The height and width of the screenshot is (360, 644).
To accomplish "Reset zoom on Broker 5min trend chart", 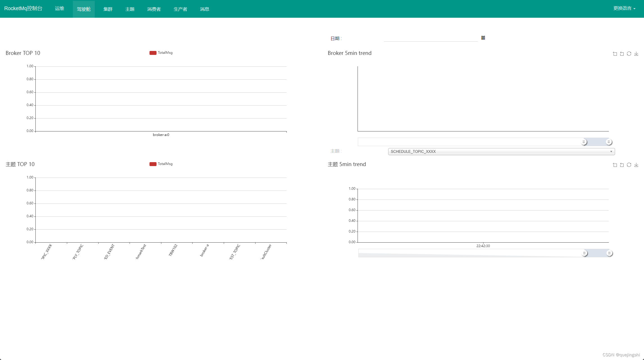I will coord(622,54).
